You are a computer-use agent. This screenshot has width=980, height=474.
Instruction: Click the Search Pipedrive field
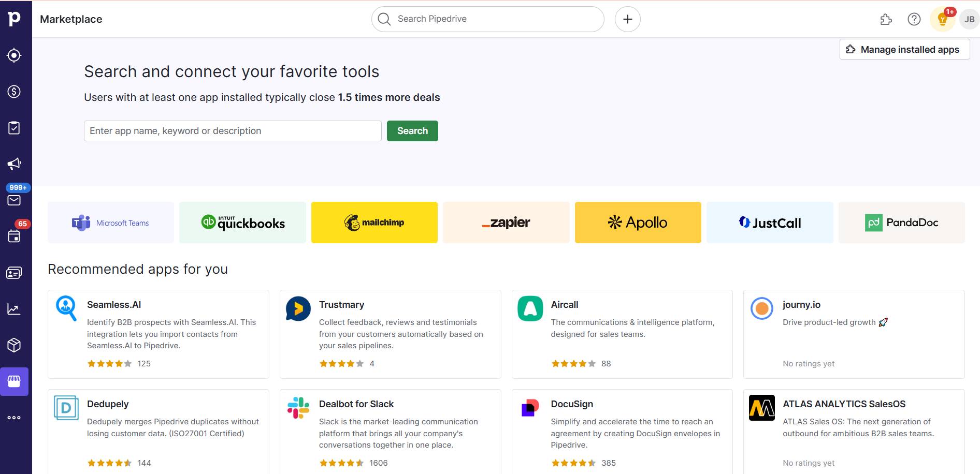pos(487,19)
